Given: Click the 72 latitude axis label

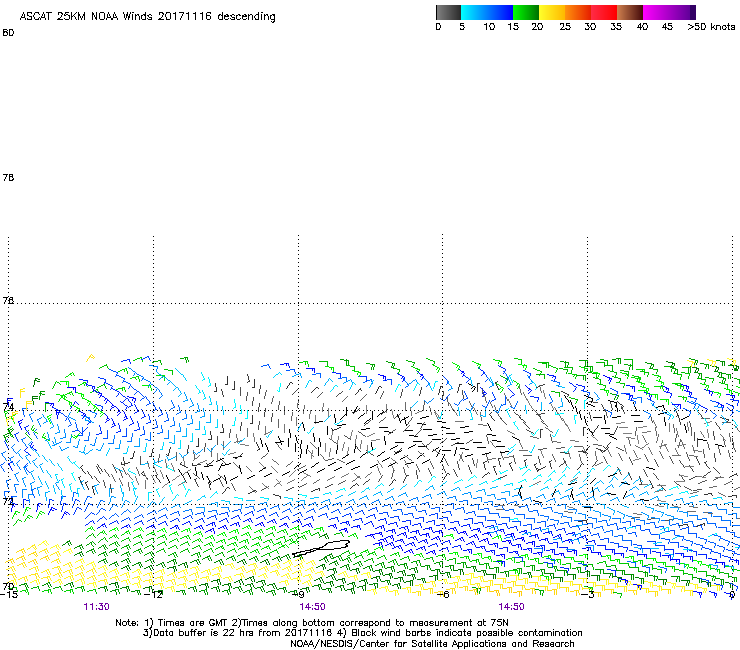Looking at the screenshot, I should pyautogui.click(x=8, y=501).
